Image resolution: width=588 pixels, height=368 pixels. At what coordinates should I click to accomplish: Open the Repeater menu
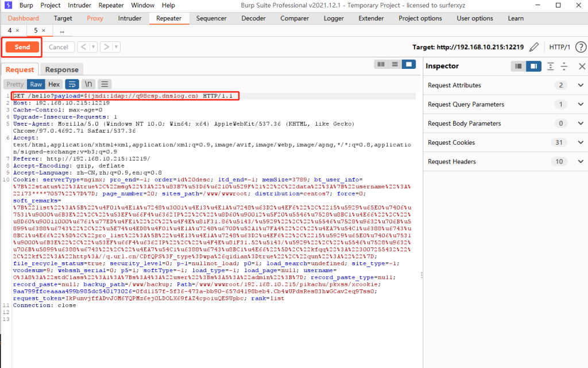point(111,5)
